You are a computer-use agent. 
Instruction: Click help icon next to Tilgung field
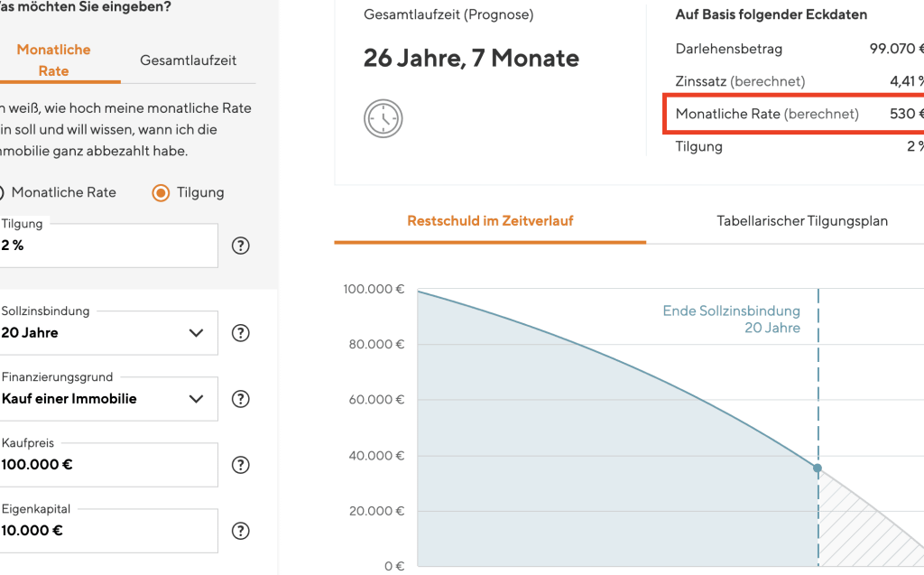tap(240, 246)
